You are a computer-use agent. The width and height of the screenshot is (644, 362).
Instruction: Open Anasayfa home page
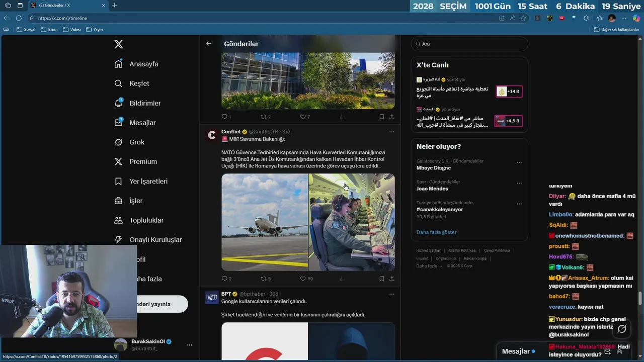point(136,64)
